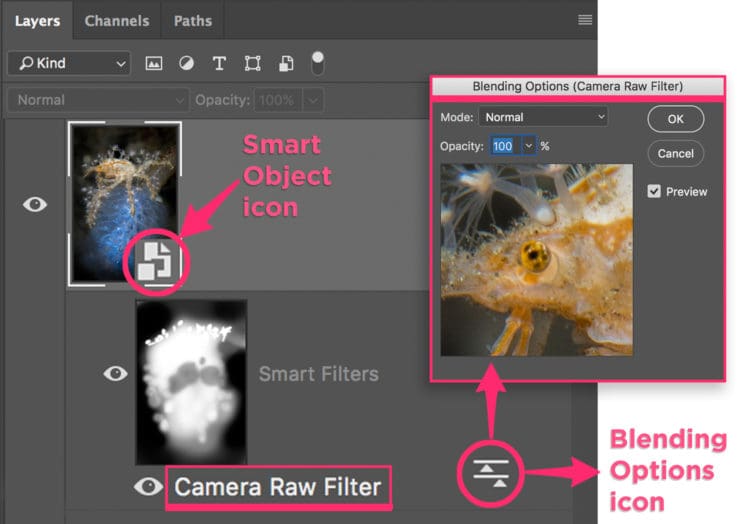Screen dimensions: 740x524
Task: Click the OK button
Action: pyautogui.click(x=675, y=118)
